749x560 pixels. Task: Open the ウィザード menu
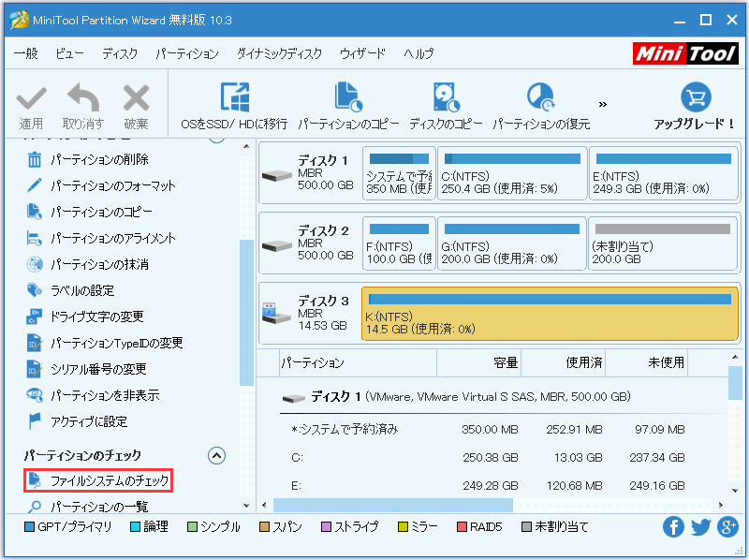(x=362, y=53)
